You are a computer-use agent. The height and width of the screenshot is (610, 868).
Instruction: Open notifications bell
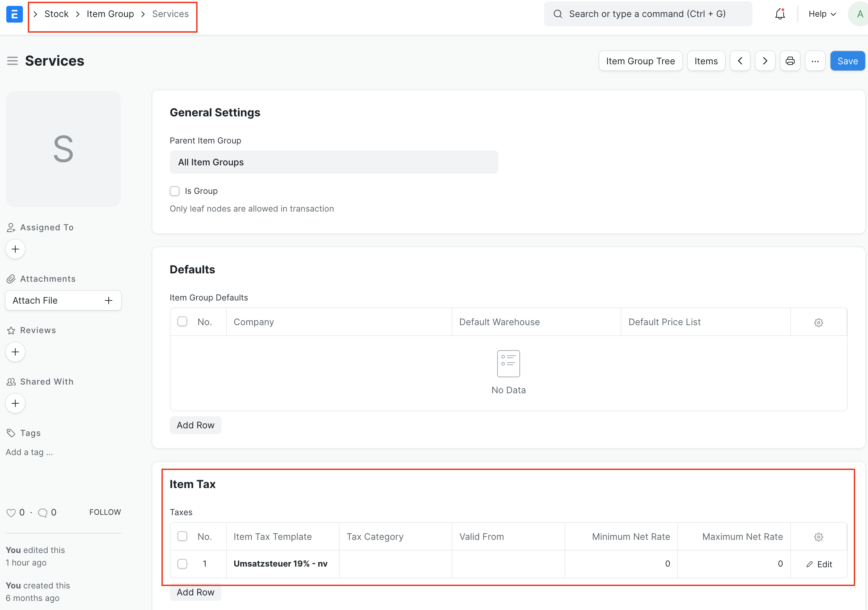pos(779,14)
